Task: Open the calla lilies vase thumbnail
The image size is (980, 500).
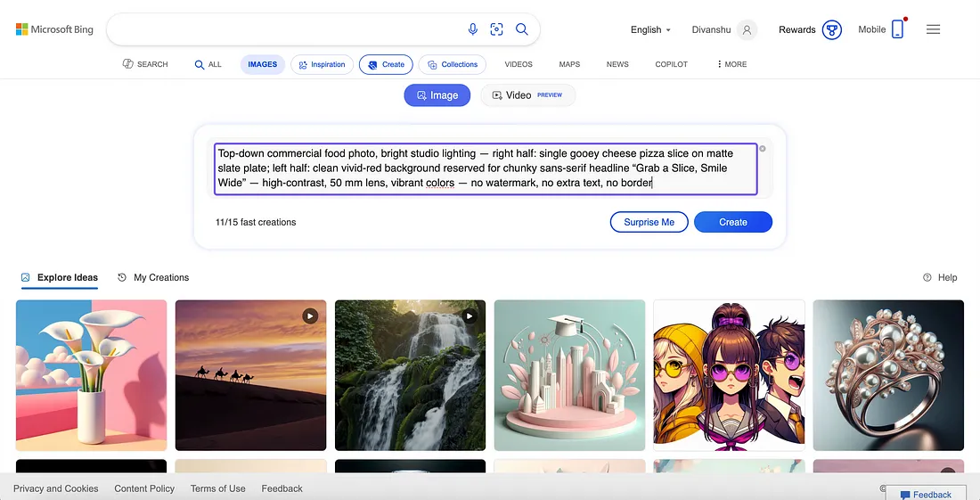Action: click(91, 375)
